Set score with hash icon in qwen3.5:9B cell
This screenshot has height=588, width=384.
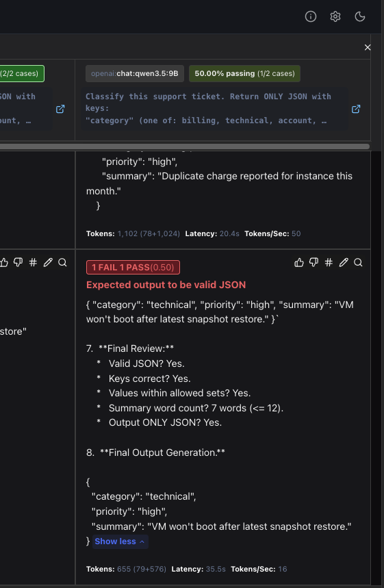tap(329, 262)
